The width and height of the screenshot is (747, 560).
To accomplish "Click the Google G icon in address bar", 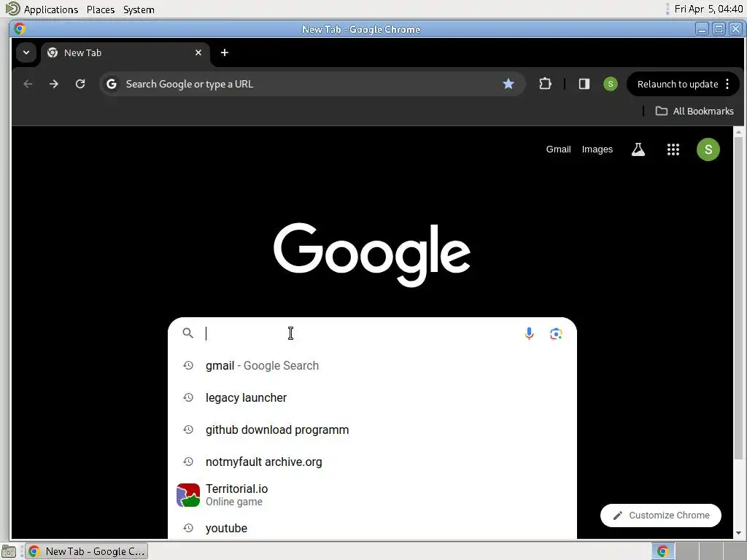I will (x=112, y=85).
